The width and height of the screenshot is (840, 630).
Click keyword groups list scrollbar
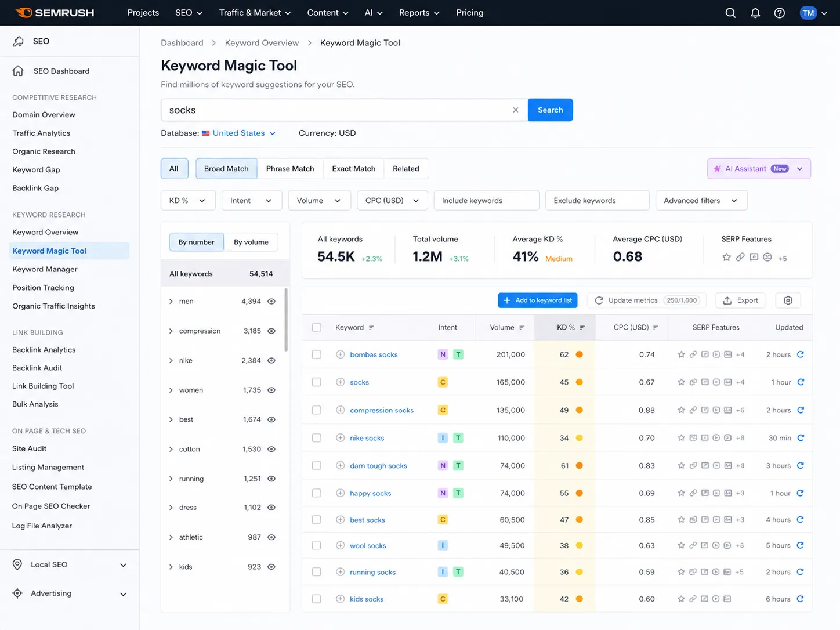(x=285, y=319)
